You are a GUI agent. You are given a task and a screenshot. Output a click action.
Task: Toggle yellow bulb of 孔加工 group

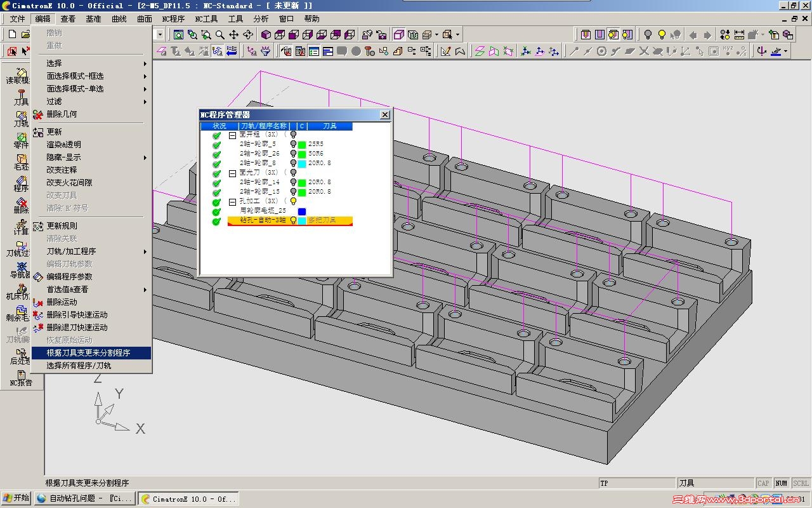tap(293, 201)
